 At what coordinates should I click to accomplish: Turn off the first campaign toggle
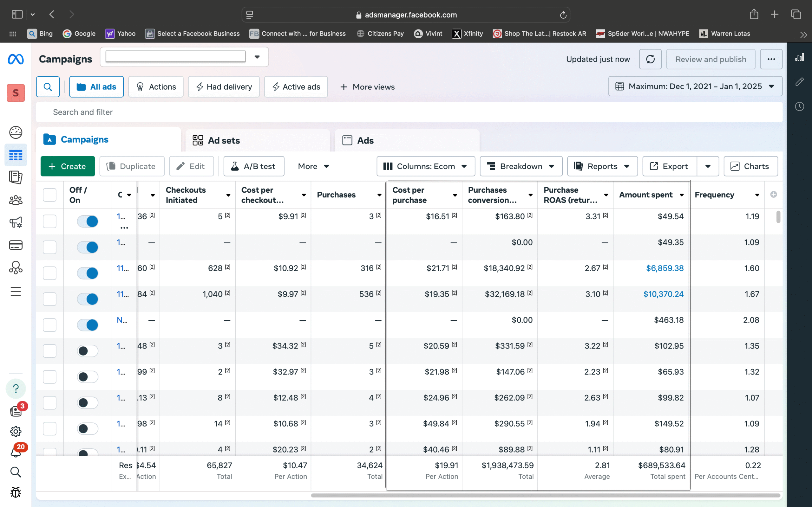[x=88, y=221]
